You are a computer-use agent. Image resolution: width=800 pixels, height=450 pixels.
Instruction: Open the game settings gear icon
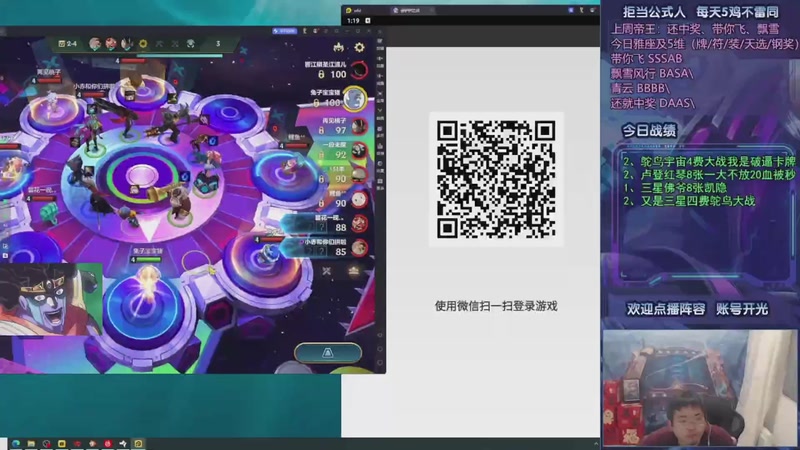[x=360, y=47]
